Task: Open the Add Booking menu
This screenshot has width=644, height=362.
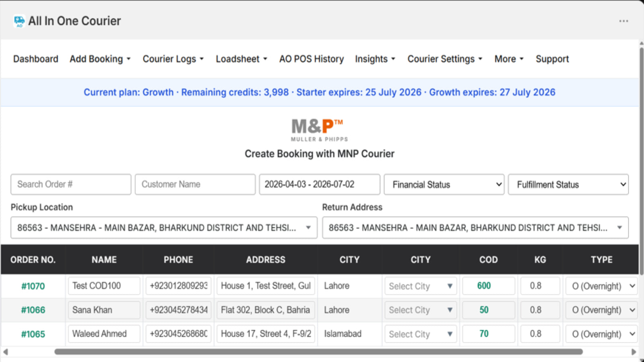Action: click(x=100, y=59)
